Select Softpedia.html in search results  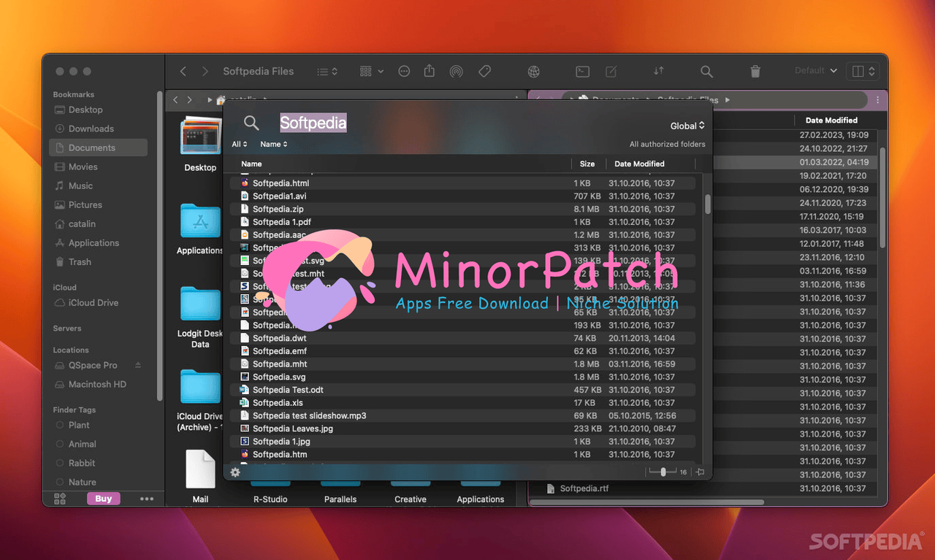click(x=462, y=183)
